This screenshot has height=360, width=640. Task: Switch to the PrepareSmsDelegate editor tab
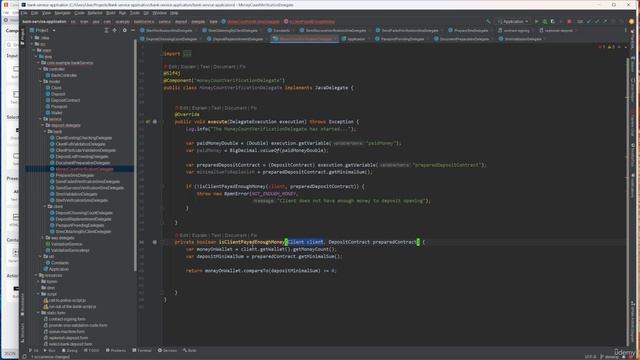469,30
